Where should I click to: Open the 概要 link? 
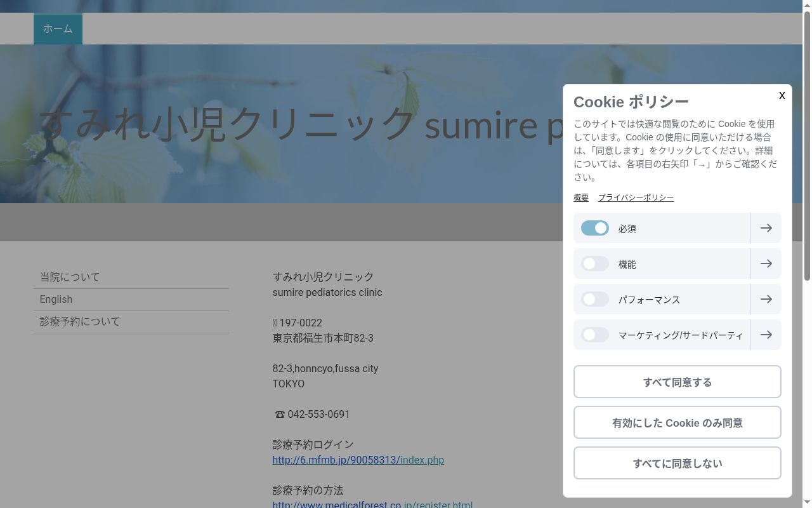point(581,197)
